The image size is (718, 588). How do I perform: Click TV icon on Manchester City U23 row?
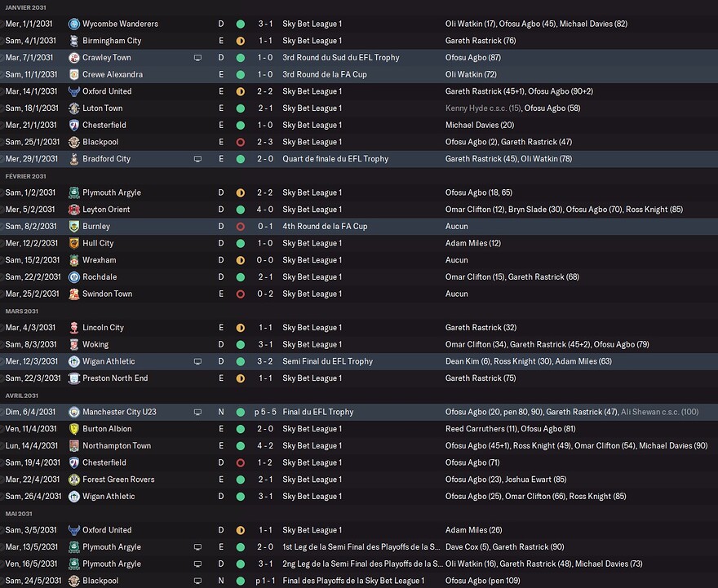197,413
